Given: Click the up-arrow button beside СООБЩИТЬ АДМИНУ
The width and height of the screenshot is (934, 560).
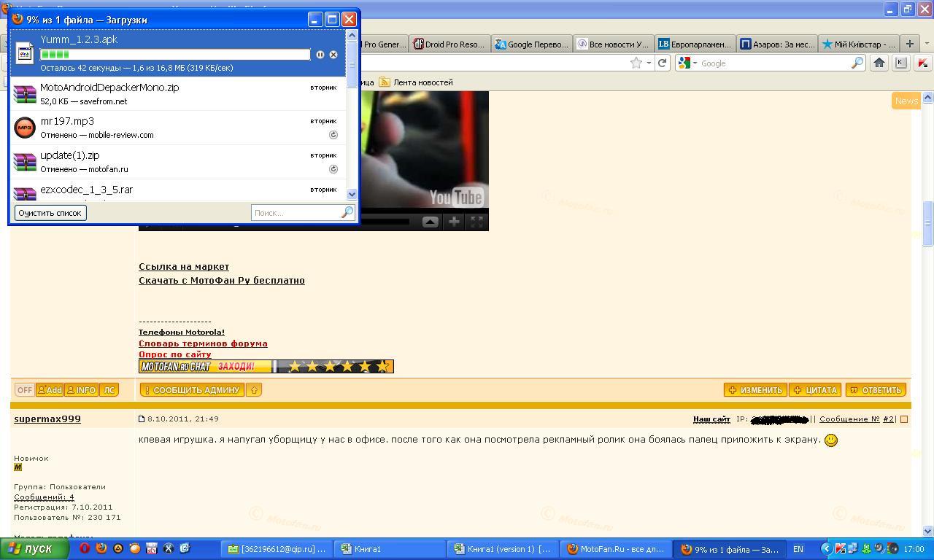Looking at the screenshot, I should tap(254, 390).
